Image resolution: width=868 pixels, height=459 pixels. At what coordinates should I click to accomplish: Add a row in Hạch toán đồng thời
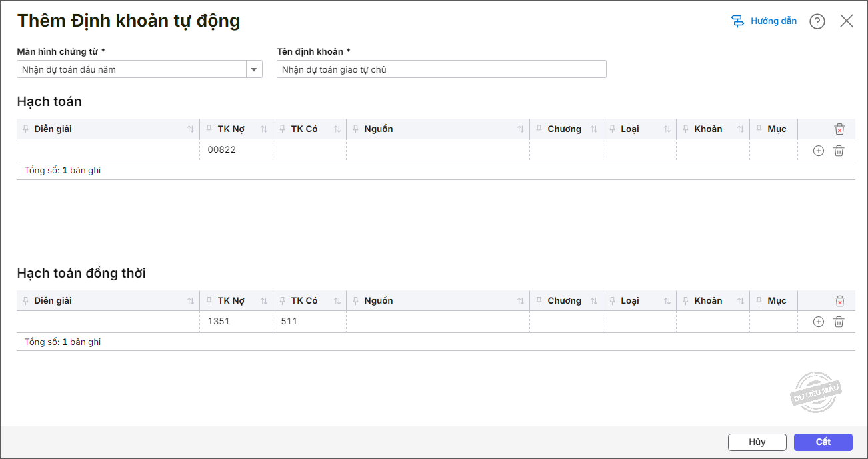pos(819,322)
